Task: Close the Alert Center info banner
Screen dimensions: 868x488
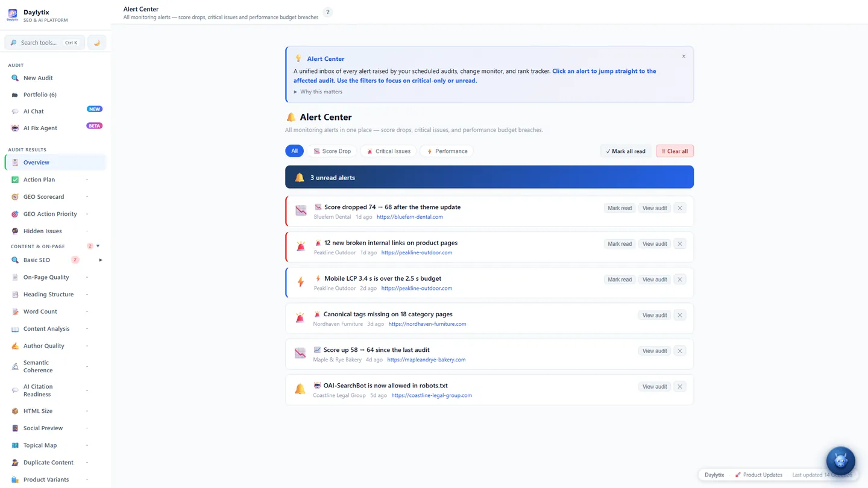Action: tap(684, 56)
